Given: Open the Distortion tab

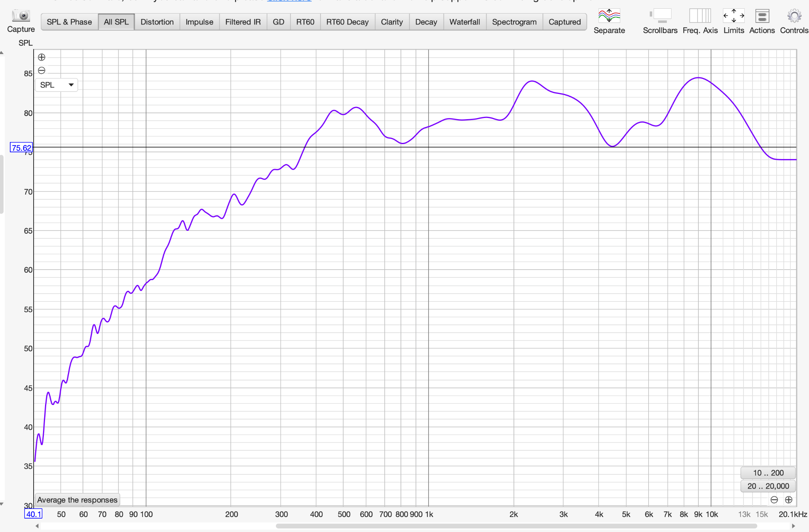Looking at the screenshot, I should (157, 22).
